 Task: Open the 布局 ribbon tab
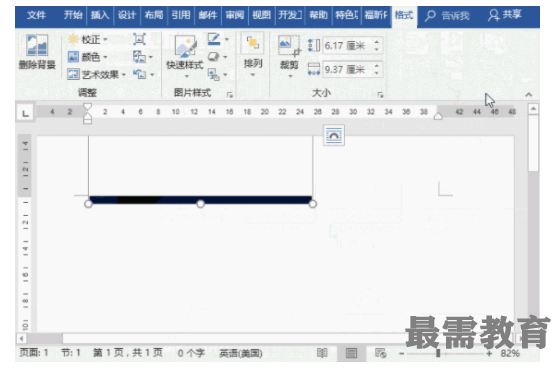coord(154,15)
